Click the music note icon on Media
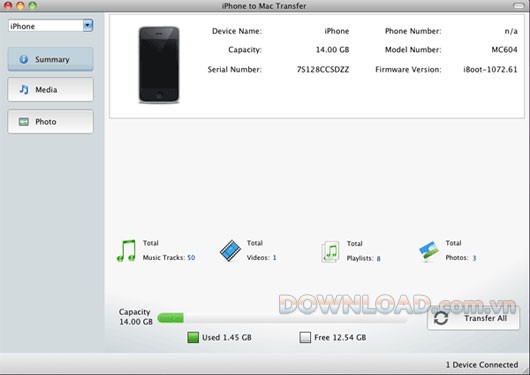This screenshot has width=530, height=375. (x=24, y=90)
